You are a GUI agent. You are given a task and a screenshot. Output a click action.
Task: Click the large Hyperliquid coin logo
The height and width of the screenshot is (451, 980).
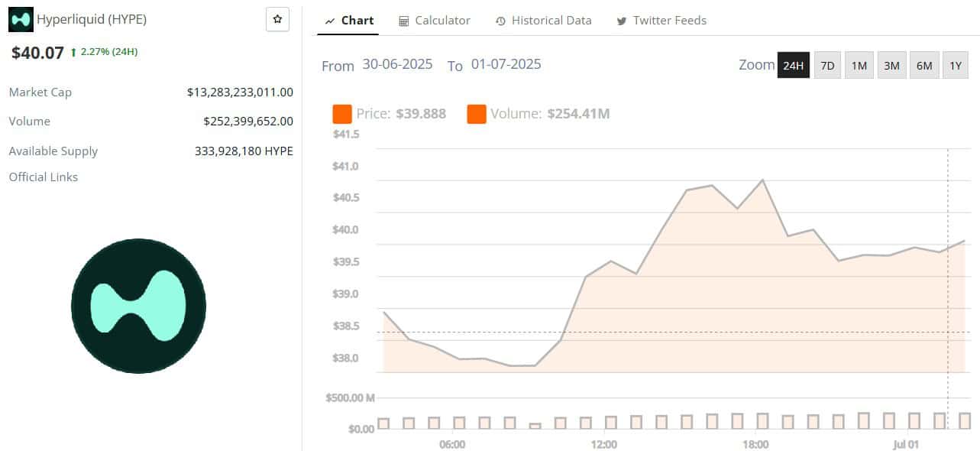coord(138,306)
